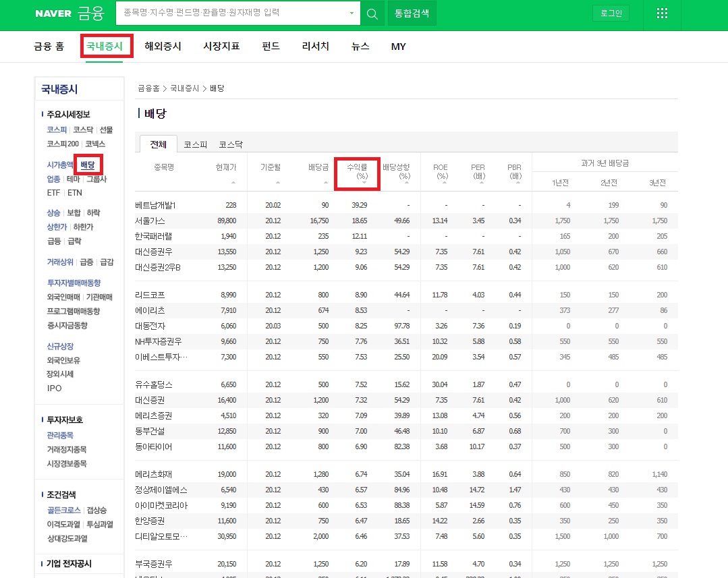
Task: Open the 시가총액 sidebar link
Action: point(60,165)
